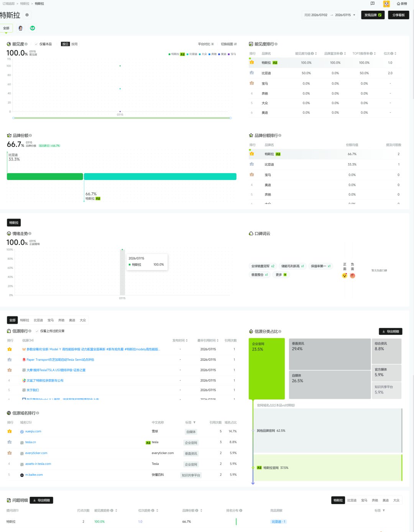Select the green platform filter icon
The height and width of the screenshot is (532, 414).
(x=33, y=28)
